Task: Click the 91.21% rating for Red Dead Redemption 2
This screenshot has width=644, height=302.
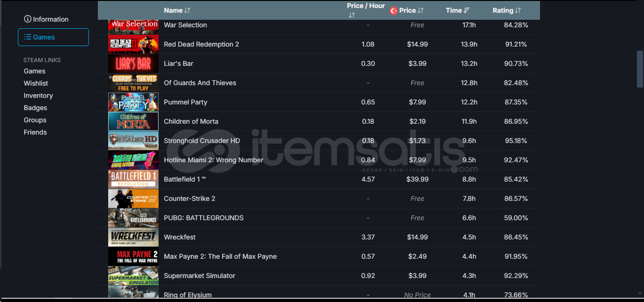Action: (516, 44)
